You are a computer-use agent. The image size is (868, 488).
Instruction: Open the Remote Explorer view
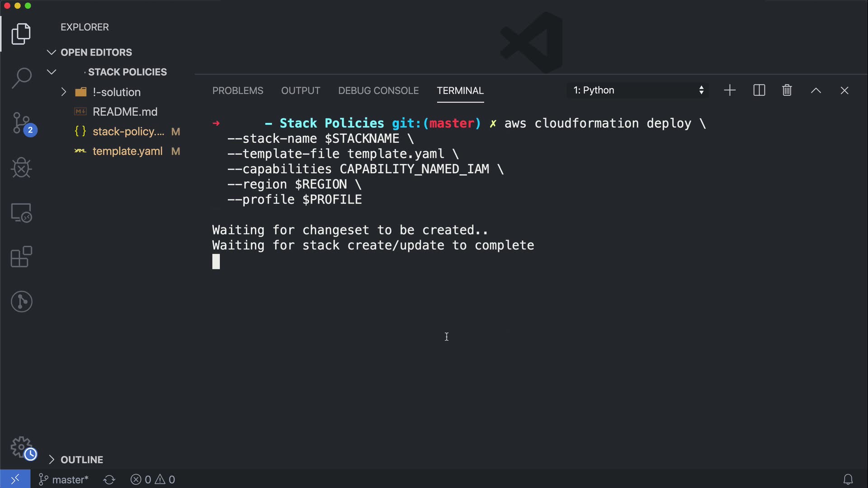tap(21, 212)
